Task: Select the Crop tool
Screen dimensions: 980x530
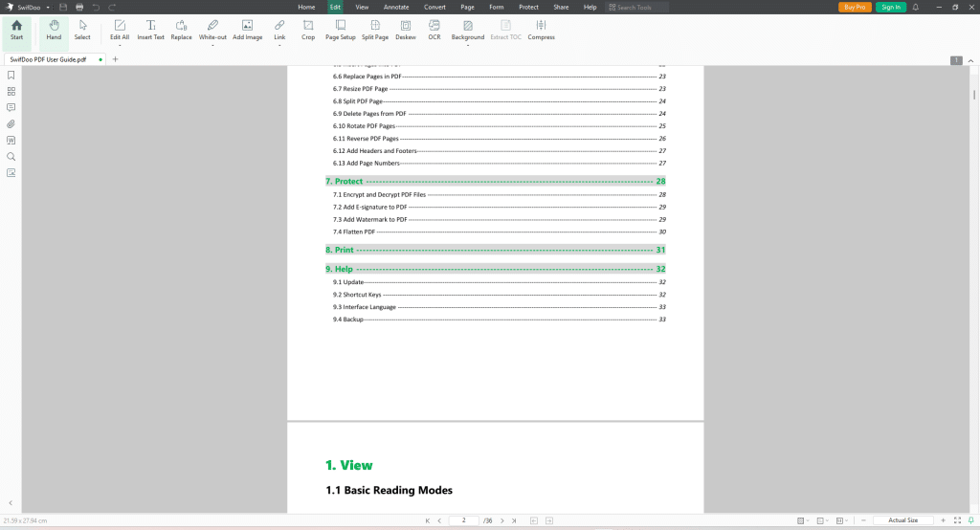Action: point(308,30)
